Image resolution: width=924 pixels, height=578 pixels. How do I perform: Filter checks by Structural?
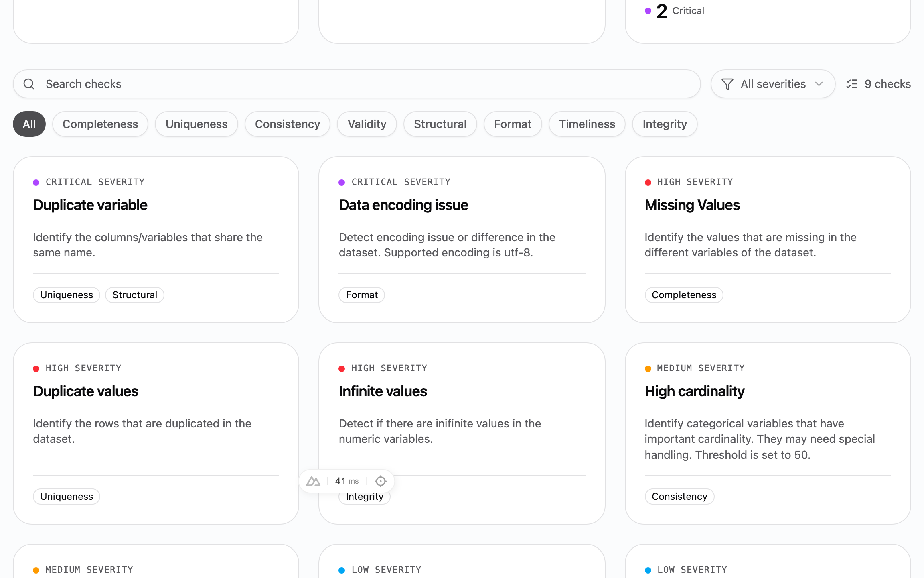(440, 124)
